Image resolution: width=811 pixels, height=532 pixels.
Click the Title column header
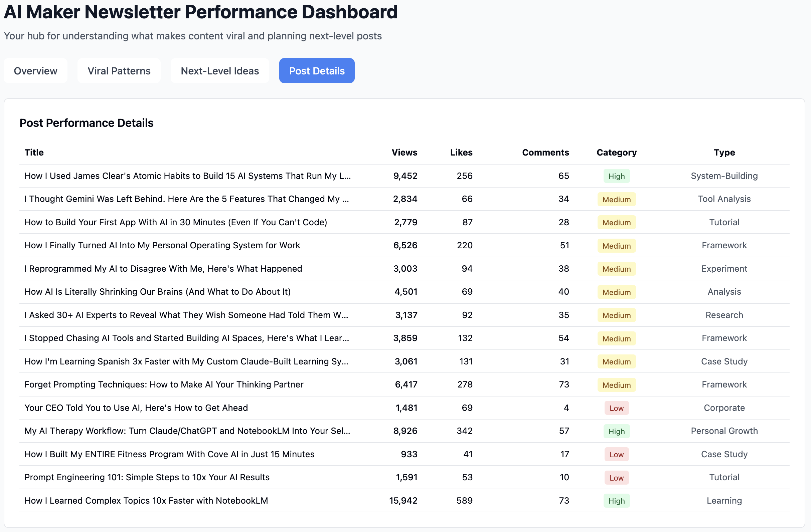coord(34,152)
